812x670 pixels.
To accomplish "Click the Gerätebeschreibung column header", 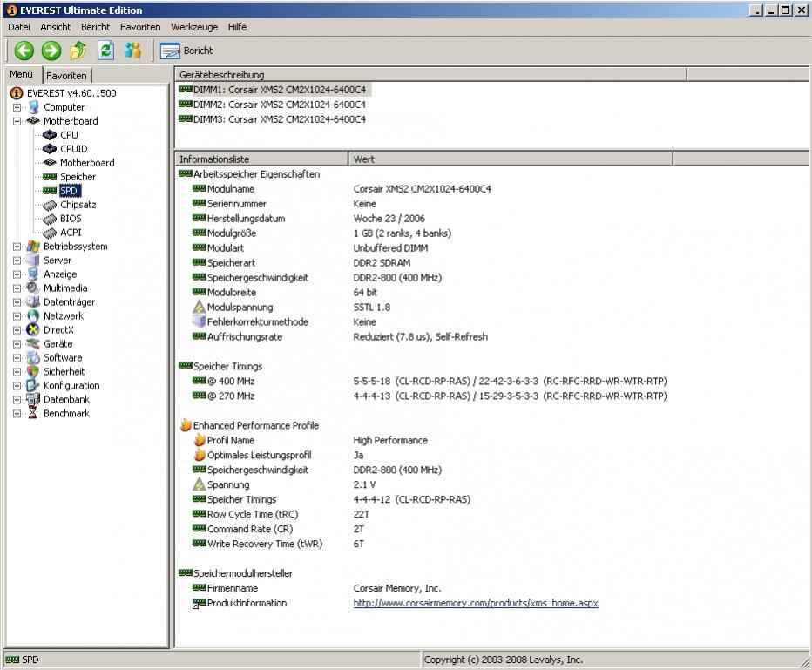I will point(431,75).
